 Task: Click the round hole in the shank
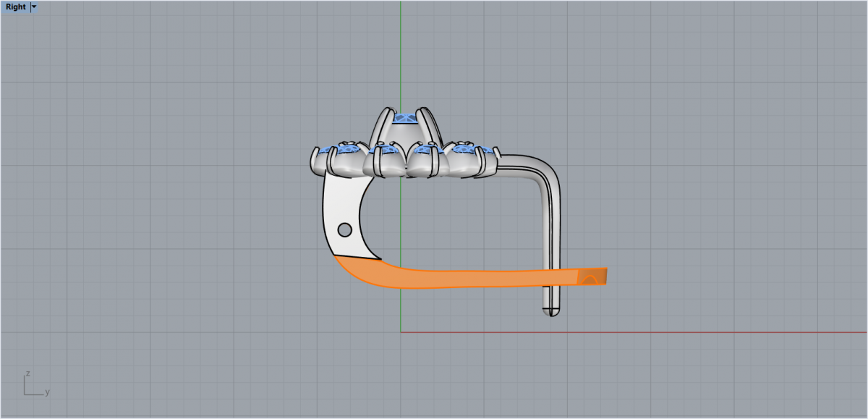345,230
